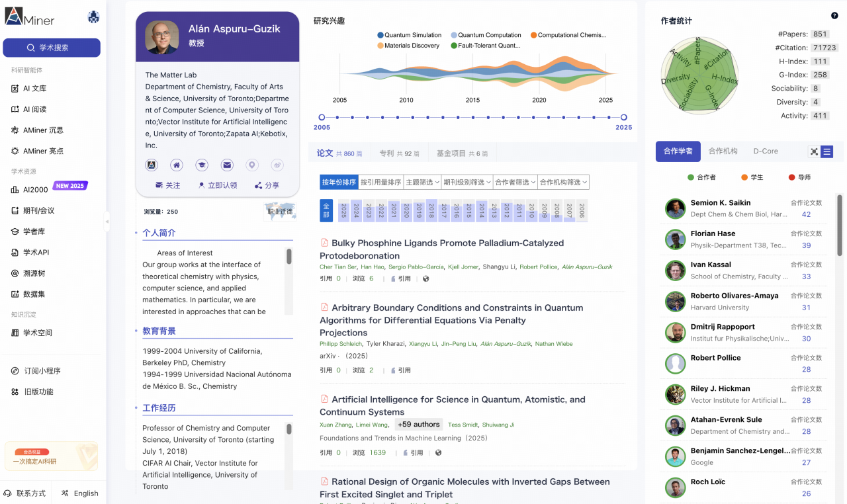This screenshot has height=504, width=847.
Task: Switch collaborators to list view icon
Action: [826, 151]
